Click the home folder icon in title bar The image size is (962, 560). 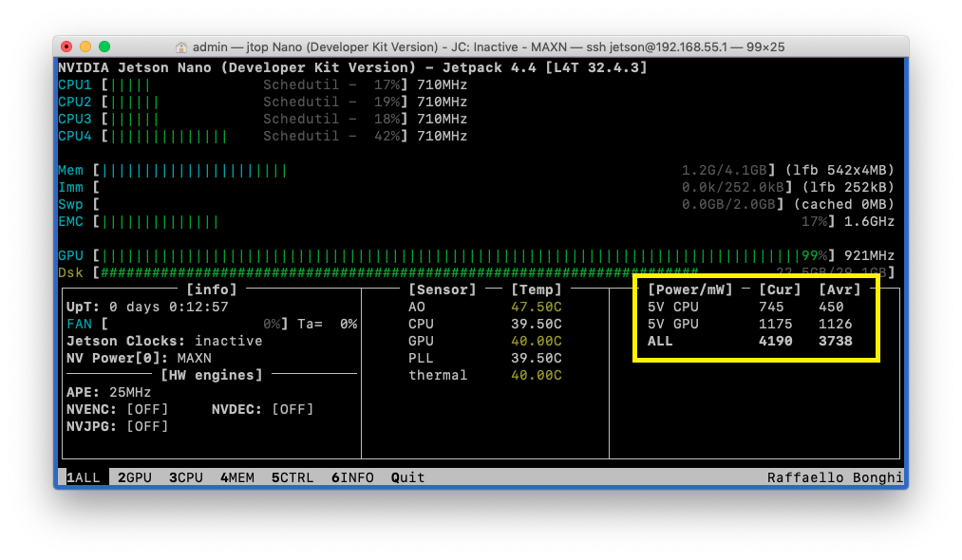point(181,47)
